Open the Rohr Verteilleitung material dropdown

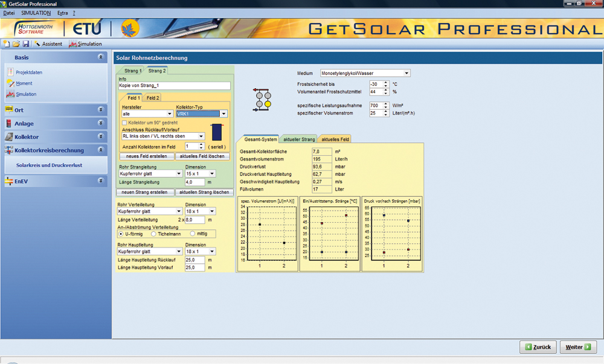[178, 211]
